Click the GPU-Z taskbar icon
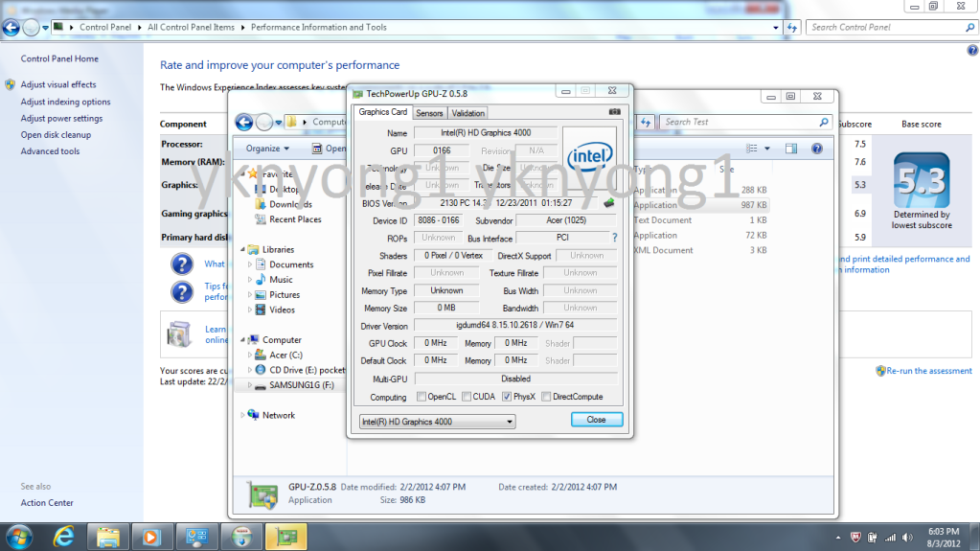This screenshot has width=980, height=551. [286, 538]
